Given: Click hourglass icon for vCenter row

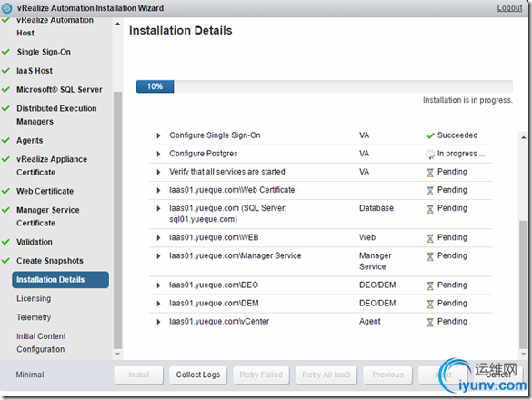Looking at the screenshot, I should coord(430,323).
